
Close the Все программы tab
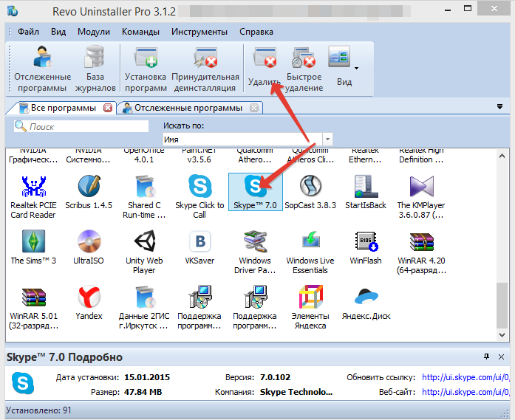point(108,108)
